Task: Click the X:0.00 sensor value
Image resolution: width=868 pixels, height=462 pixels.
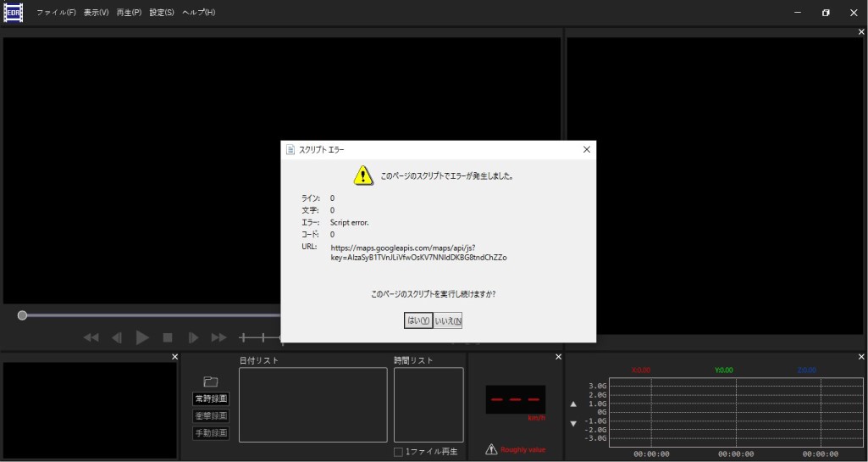Action: [x=641, y=370]
